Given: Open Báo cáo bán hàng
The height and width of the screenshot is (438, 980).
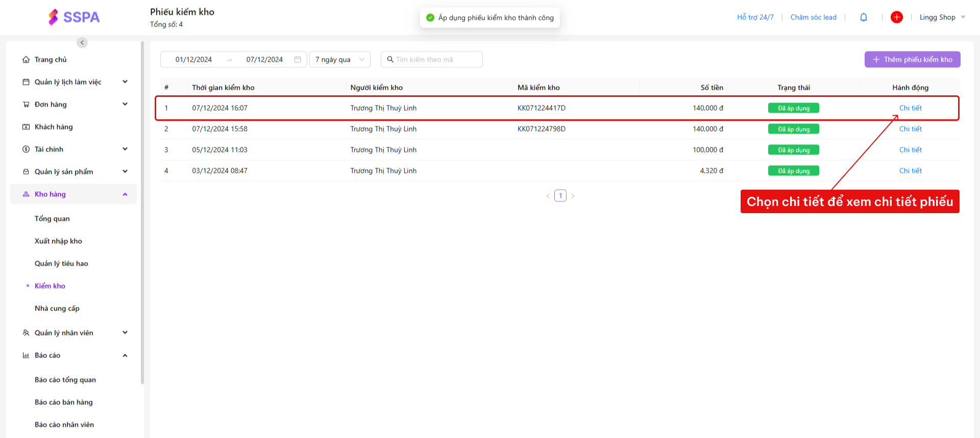Looking at the screenshot, I should (x=64, y=402).
